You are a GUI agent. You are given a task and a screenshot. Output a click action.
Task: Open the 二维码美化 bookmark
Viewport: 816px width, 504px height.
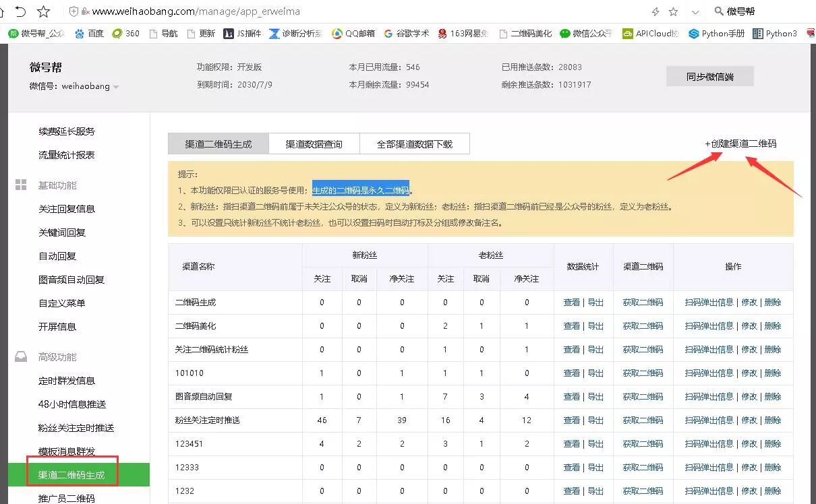pos(525,33)
